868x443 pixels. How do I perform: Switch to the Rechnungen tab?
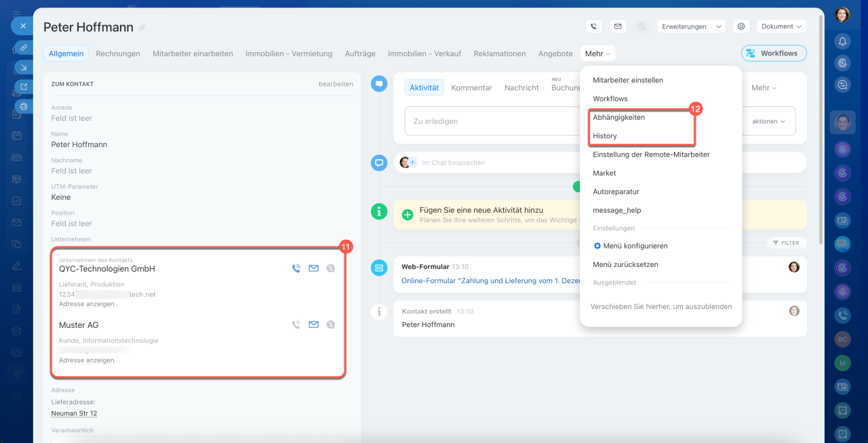(x=118, y=54)
